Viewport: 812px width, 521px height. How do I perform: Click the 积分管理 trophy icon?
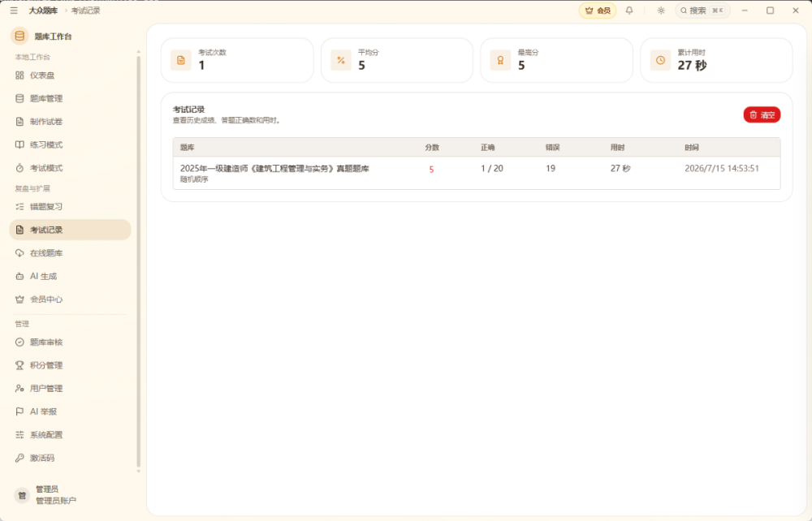[19, 365]
